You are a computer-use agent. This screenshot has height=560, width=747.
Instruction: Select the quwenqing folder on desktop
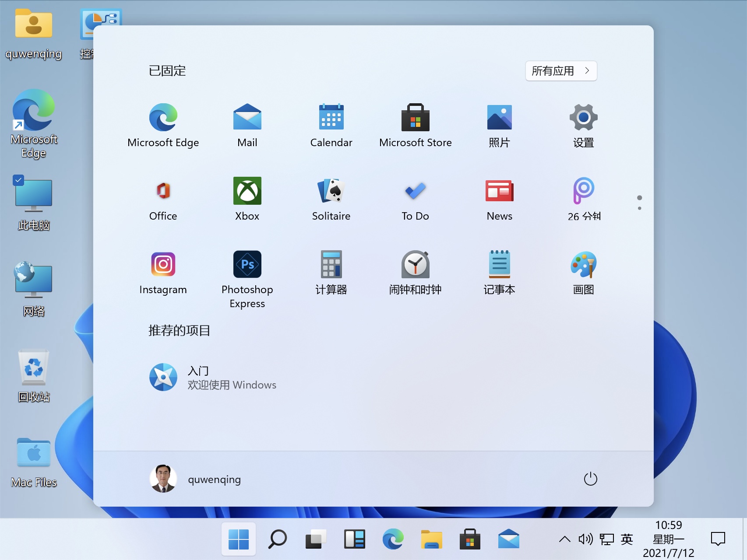tap(34, 34)
